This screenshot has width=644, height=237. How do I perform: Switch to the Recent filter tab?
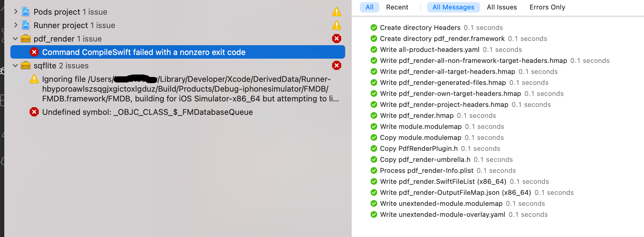pyautogui.click(x=397, y=7)
